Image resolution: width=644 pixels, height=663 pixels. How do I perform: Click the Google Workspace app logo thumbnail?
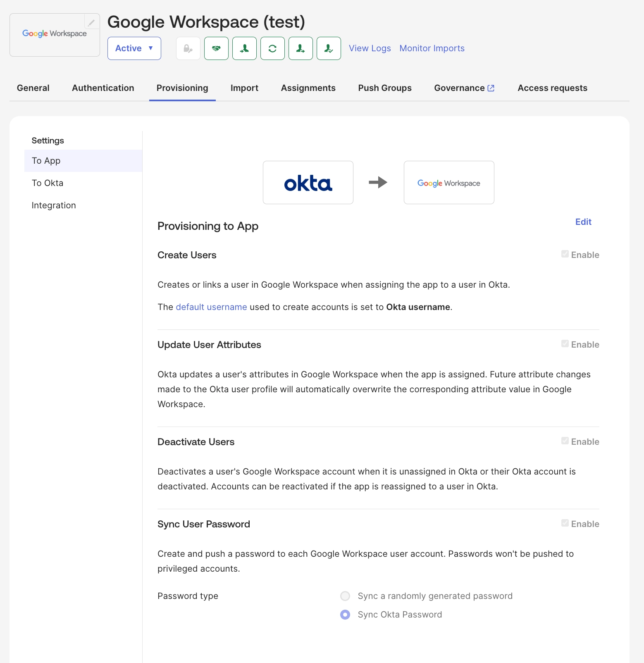click(55, 35)
